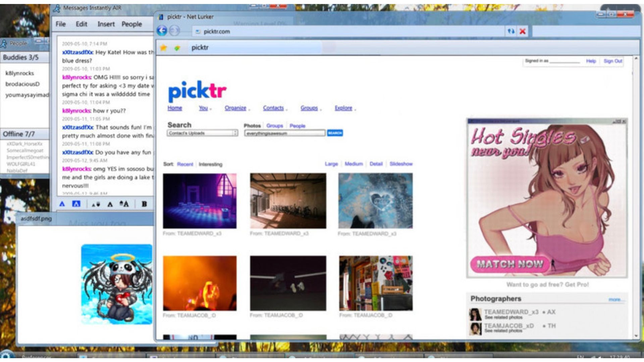Click the Help link

click(591, 61)
